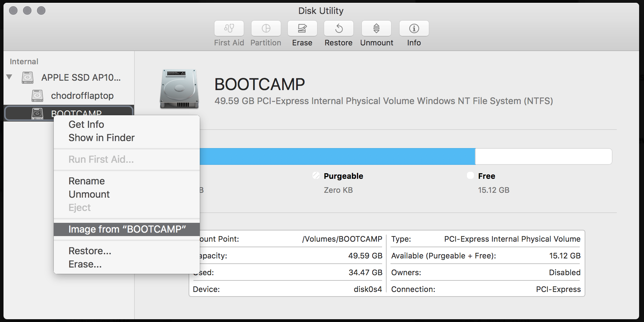
Task: Click the Disk Utility window title
Action: (321, 11)
